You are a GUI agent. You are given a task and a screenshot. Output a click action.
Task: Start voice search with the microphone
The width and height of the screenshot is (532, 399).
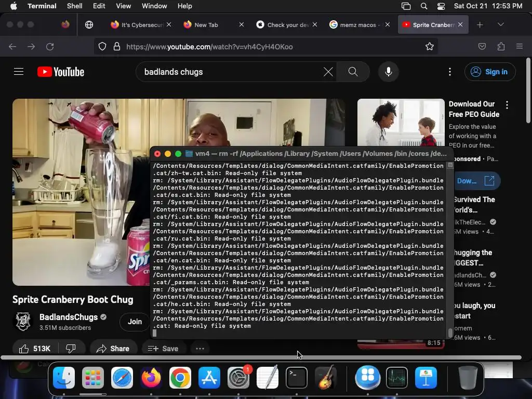[389, 72]
